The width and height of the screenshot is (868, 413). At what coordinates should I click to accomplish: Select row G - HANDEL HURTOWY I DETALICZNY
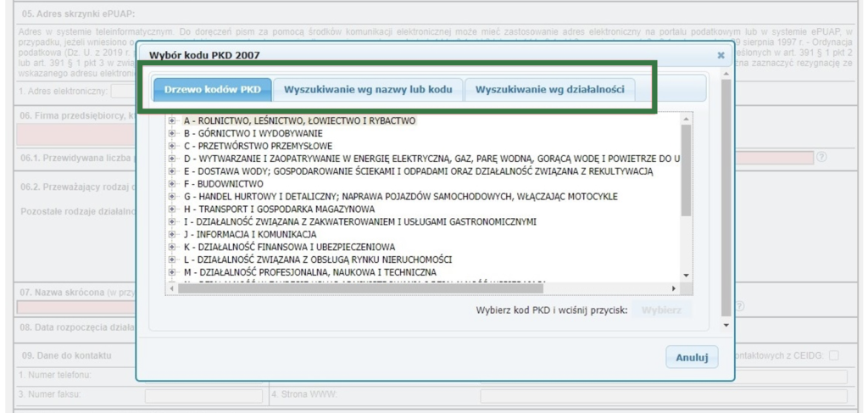coord(401,197)
